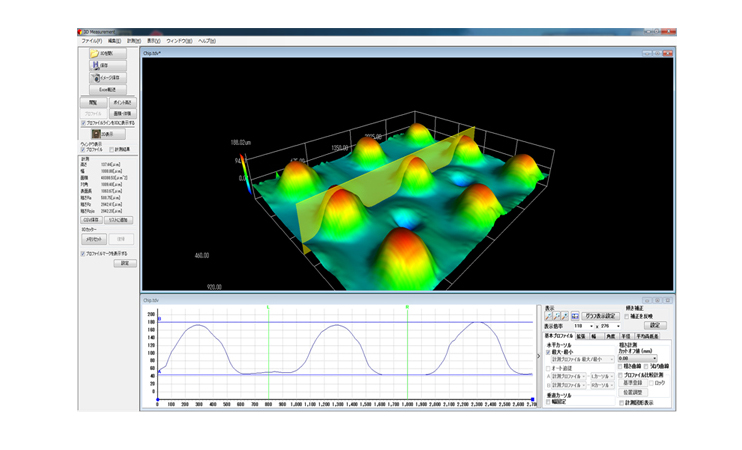Click the folder icon to open 3D data
This screenshot has height=450, width=742.
(x=94, y=53)
